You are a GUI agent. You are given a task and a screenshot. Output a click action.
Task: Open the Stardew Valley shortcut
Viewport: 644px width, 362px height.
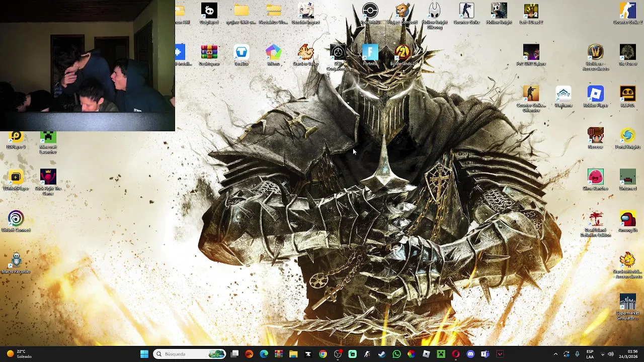[305, 55]
